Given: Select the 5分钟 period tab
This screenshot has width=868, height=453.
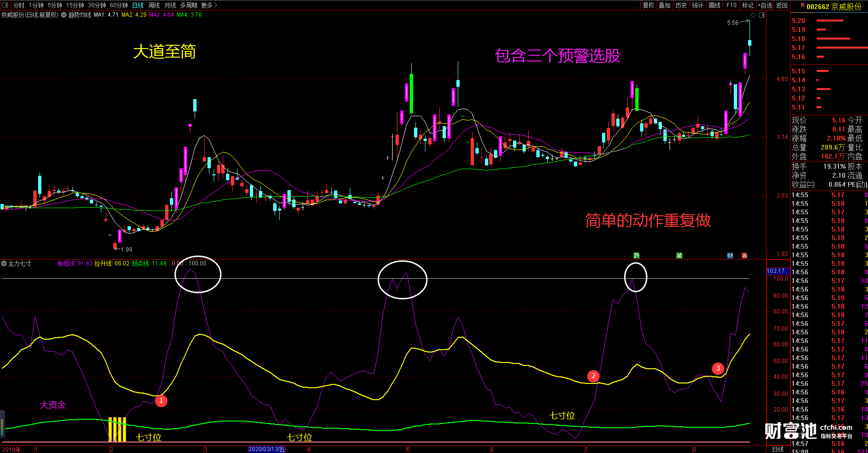Looking at the screenshot, I should click(x=55, y=5).
